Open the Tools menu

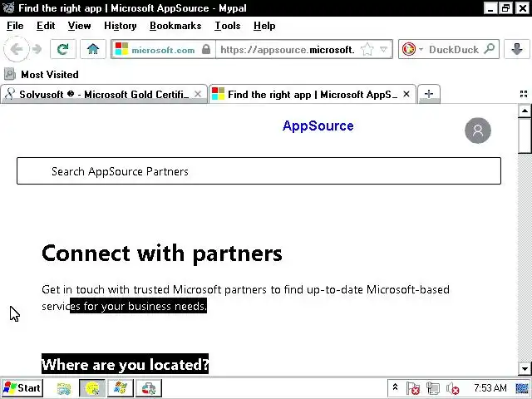pos(227,26)
